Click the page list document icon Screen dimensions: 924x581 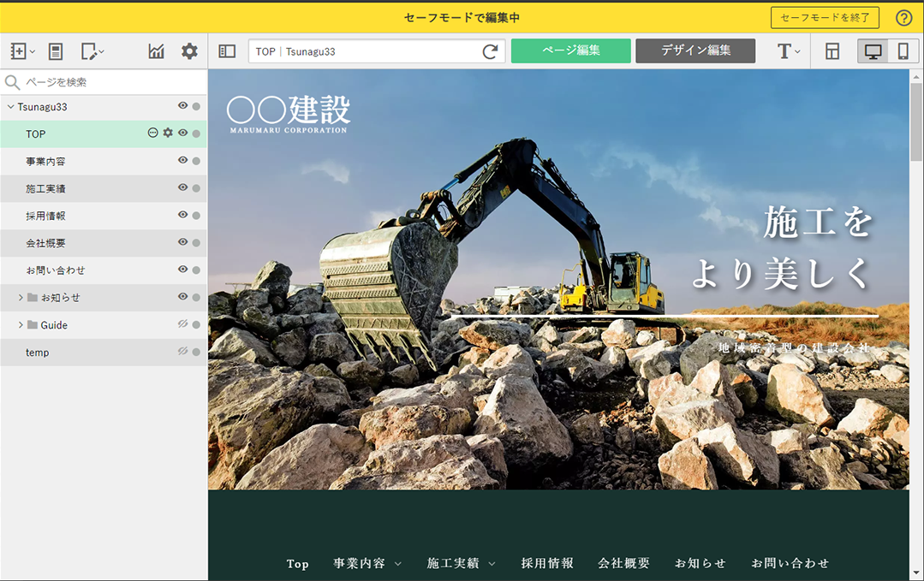[x=56, y=51]
